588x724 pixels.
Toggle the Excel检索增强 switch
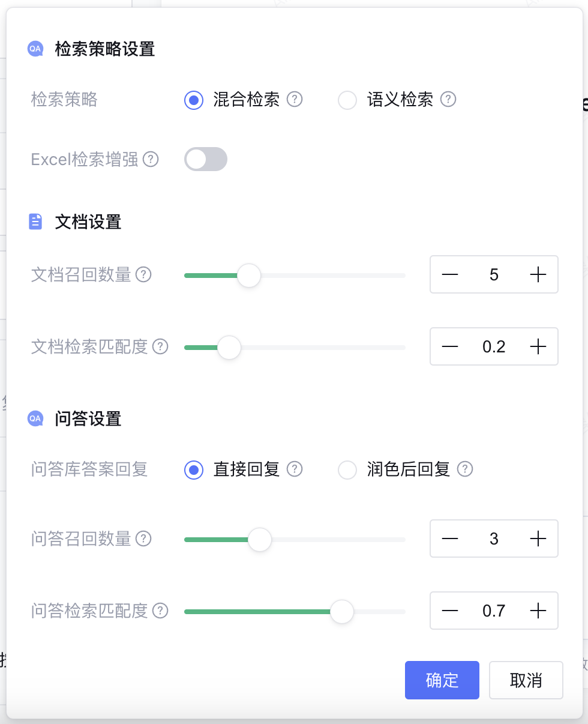click(x=206, y=159)
